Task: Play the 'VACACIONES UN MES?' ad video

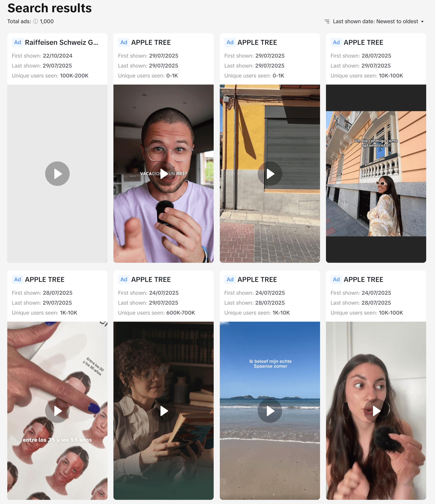Action: (x=164, y=174)
